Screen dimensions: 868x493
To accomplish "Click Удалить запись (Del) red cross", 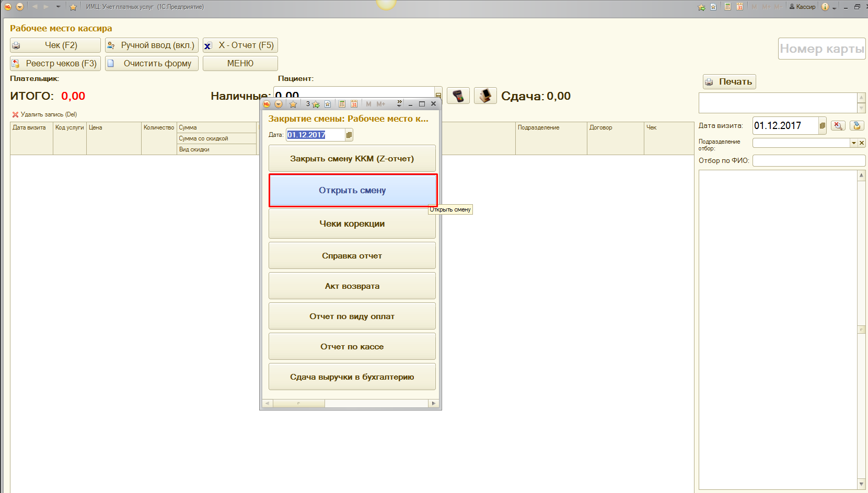I will (15, 114).
